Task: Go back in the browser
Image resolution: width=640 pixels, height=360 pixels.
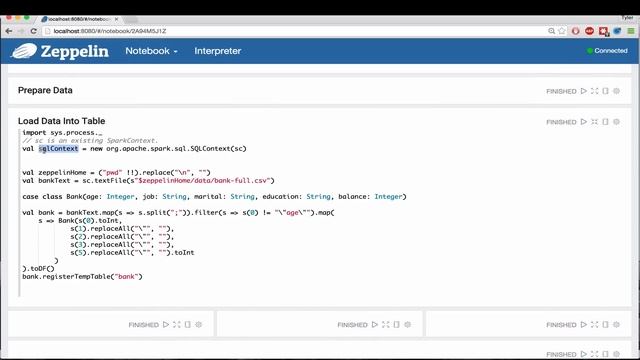Action: coord(9,31)
